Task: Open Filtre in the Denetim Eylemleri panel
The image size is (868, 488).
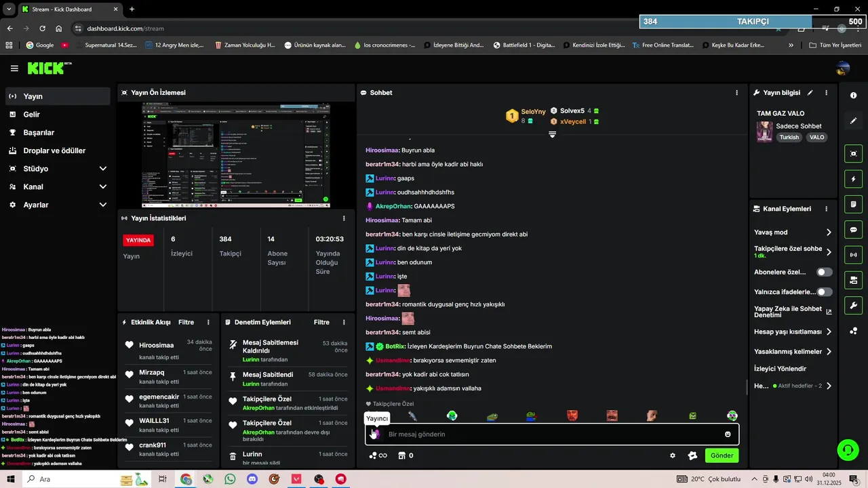Action: tap(321, 322)
